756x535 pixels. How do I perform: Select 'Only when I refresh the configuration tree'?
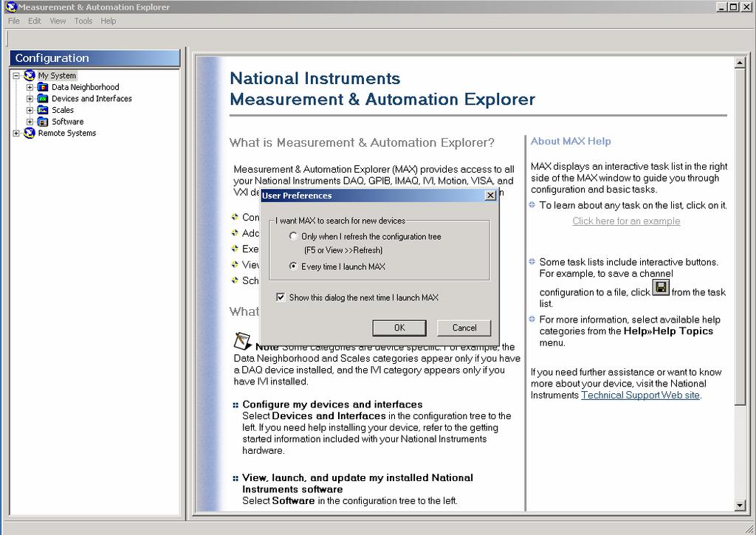(293, 236)
